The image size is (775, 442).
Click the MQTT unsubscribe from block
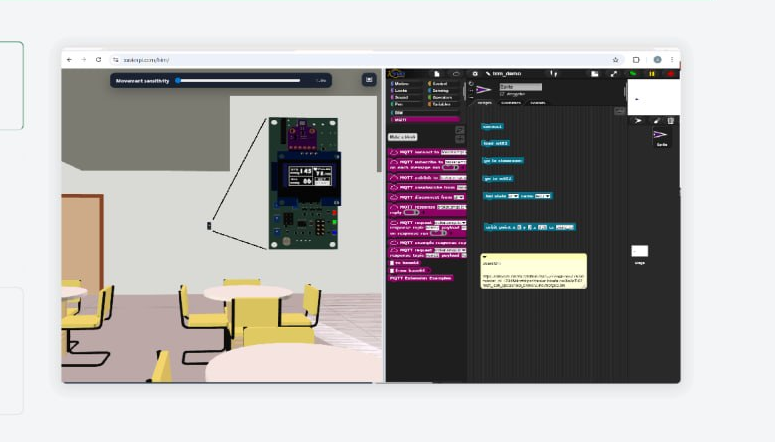pos(428,187)
